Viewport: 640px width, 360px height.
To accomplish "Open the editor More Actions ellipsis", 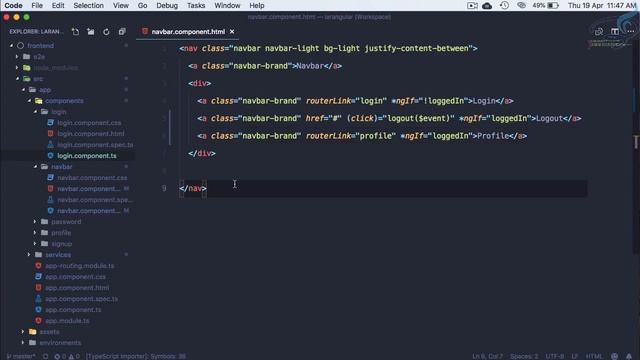I will (x=631, y=31).
